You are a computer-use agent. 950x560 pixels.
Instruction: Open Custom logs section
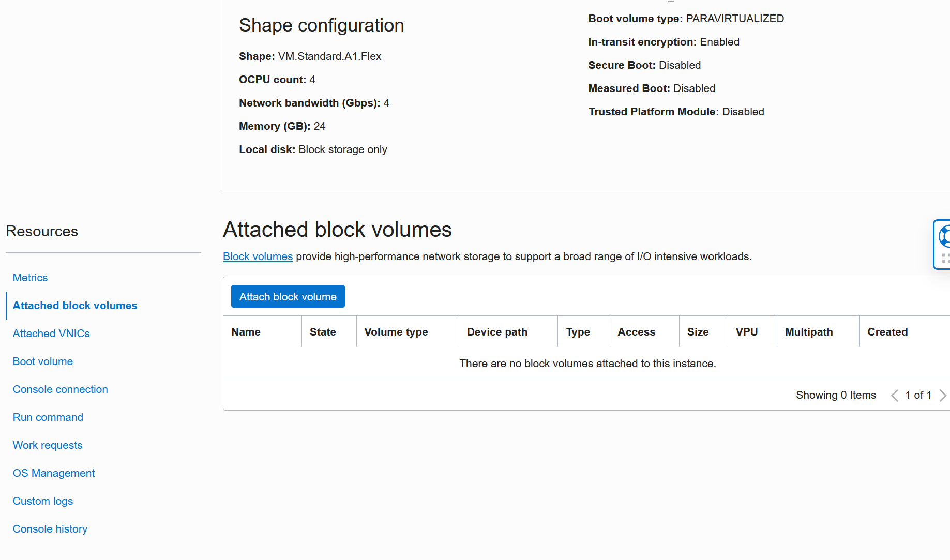42,501
